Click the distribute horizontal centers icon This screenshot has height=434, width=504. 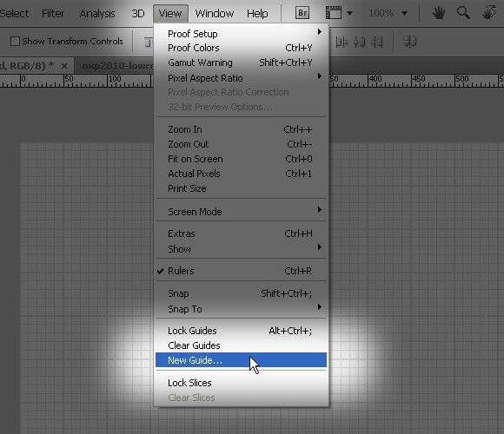(x=360, y=42)
